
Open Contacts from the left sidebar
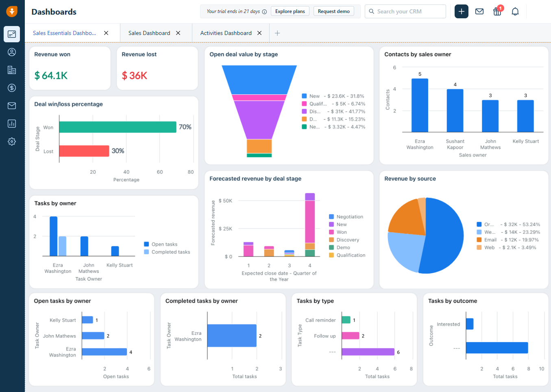point(11,52)
